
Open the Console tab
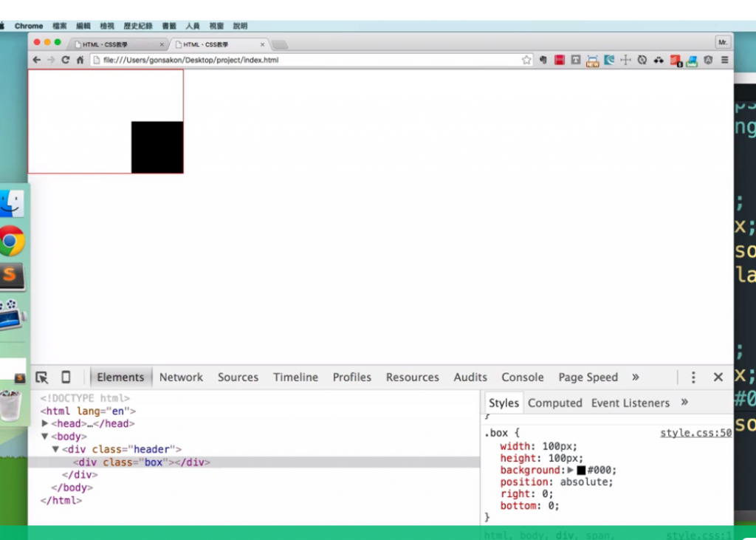pyautogui.click(x=523, y=377)
